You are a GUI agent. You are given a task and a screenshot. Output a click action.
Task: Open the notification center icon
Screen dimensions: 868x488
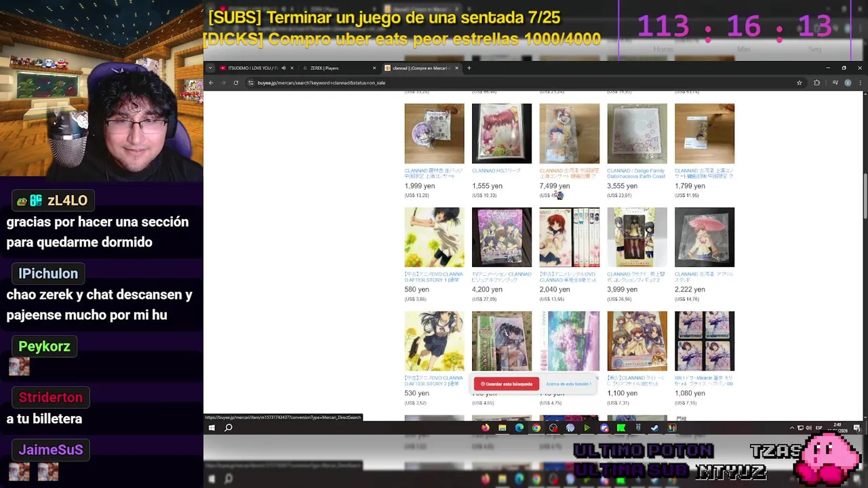[858, 428]
